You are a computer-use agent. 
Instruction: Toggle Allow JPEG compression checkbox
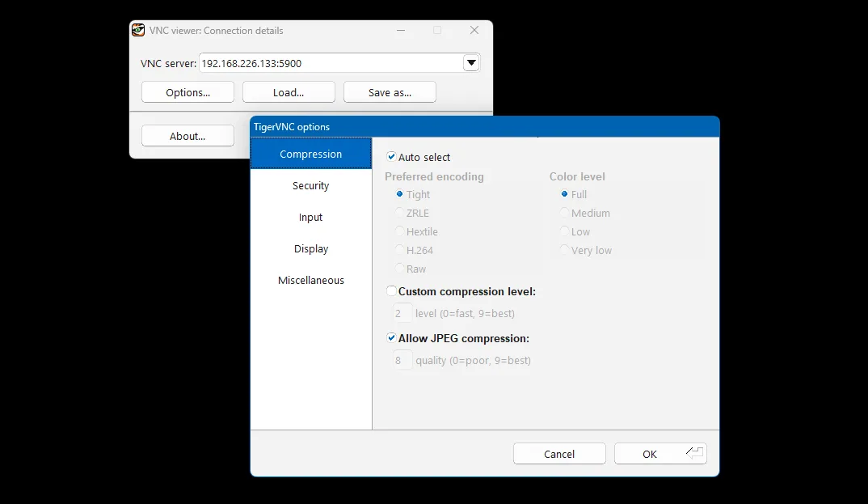pyautogui.click(x=391, y=338)
